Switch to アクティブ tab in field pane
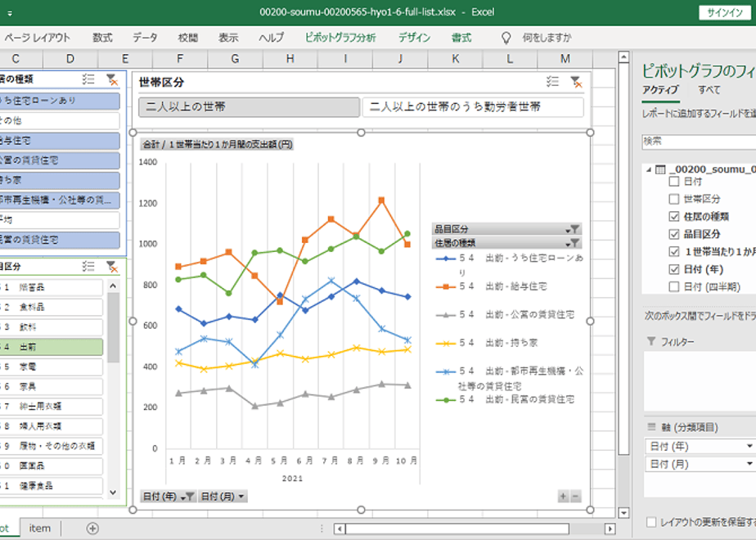This screenshot has width=756, height=540. 660,90
